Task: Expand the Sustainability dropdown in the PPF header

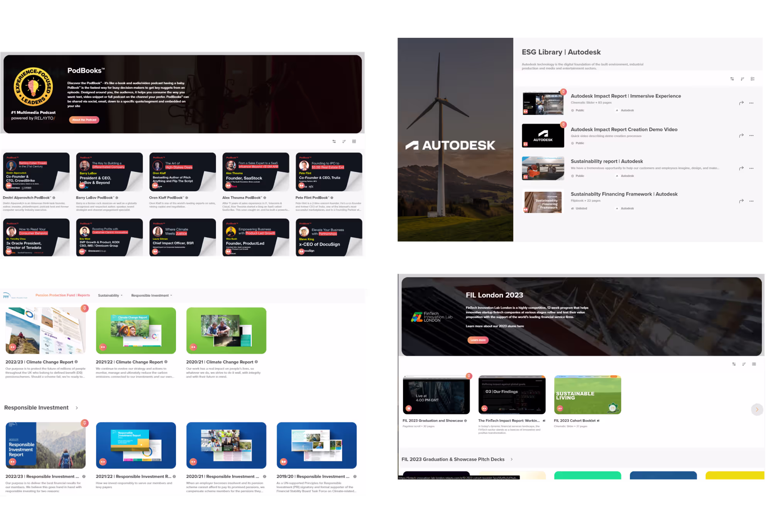Action: pos(110,296)
